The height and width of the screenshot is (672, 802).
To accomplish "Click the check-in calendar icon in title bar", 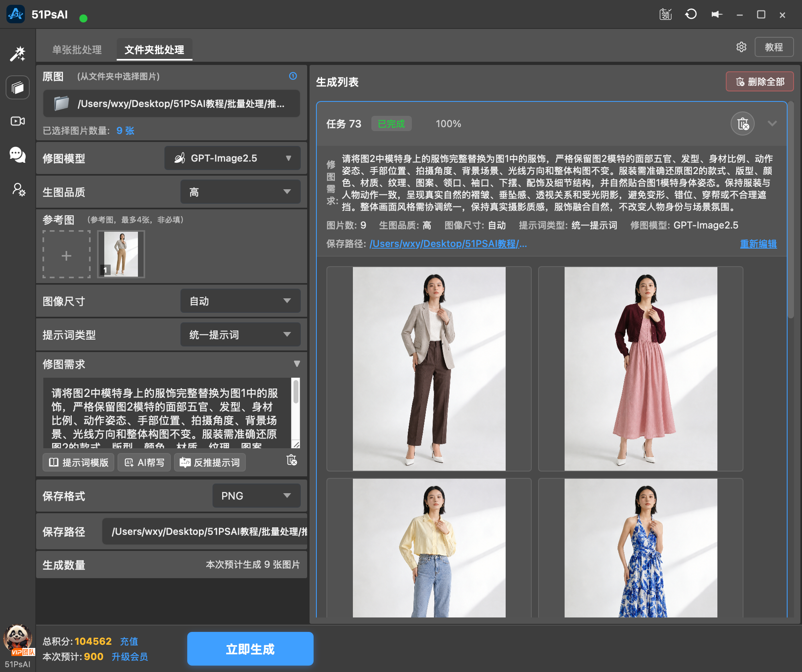I will [x=666, y=14].
